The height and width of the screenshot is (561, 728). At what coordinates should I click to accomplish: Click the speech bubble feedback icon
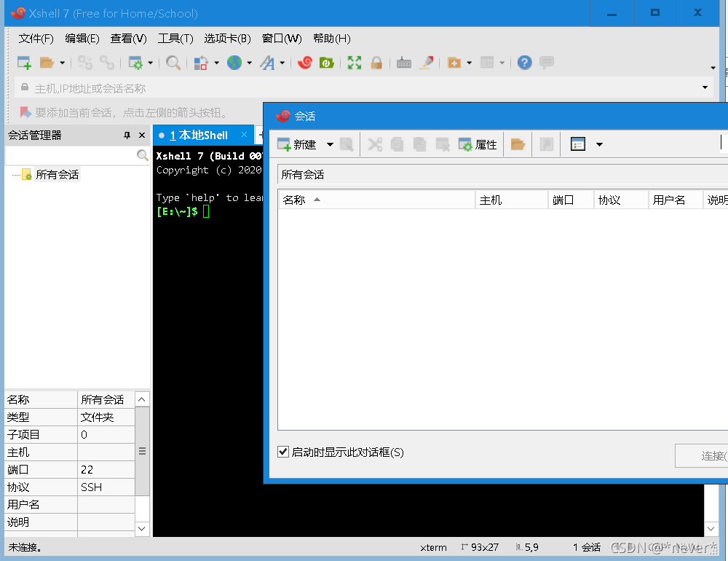pos(547,63)
